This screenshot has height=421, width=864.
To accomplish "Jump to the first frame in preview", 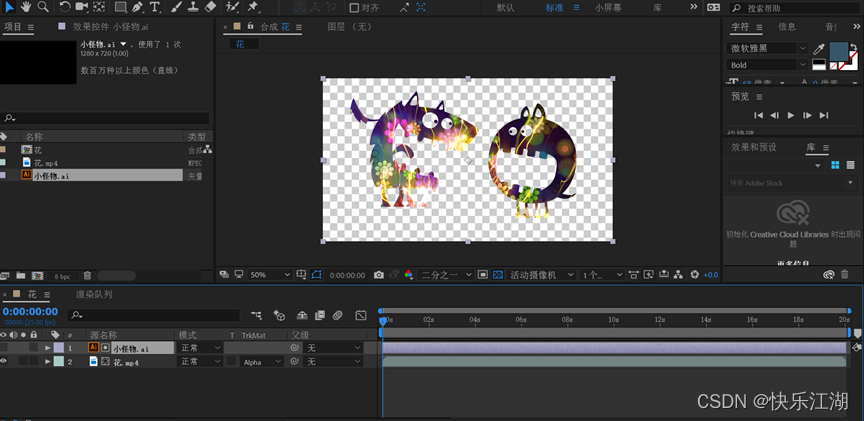I will tap(758, 115).
